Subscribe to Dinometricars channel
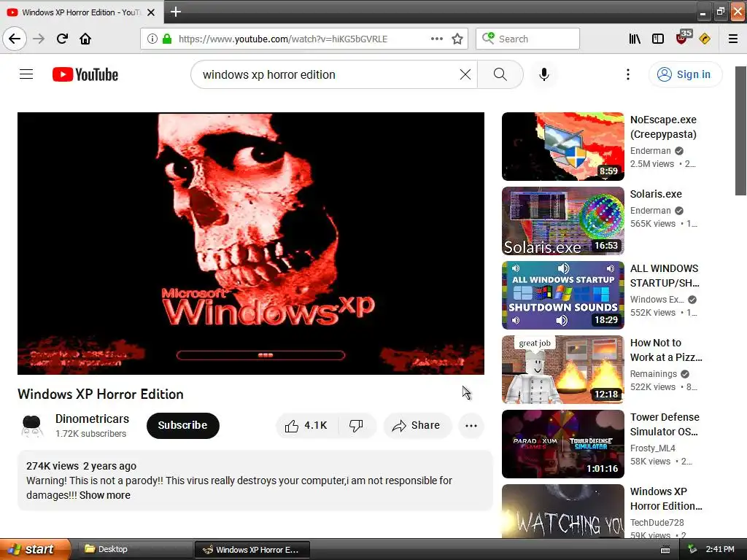747x560 pixels. pyautogui.click(x=183, y=425)
